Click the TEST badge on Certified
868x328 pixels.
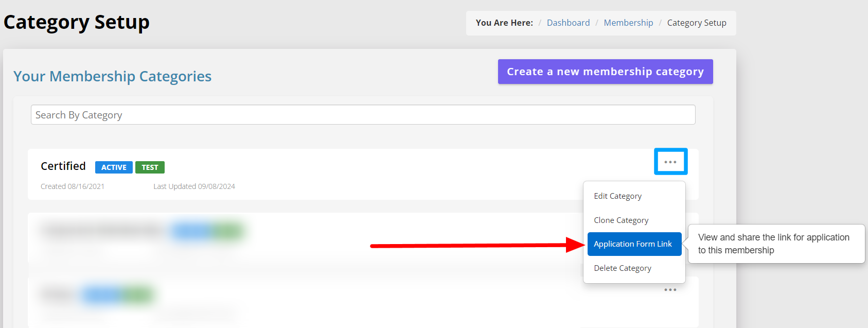150,167
